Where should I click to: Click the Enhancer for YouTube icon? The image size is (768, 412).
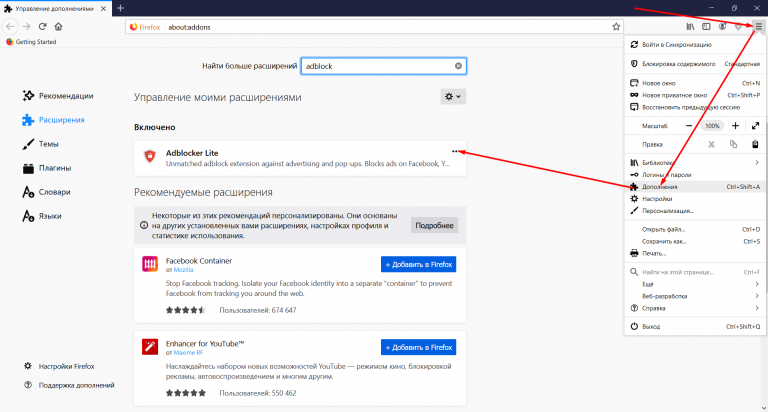(x=150, y=347)
